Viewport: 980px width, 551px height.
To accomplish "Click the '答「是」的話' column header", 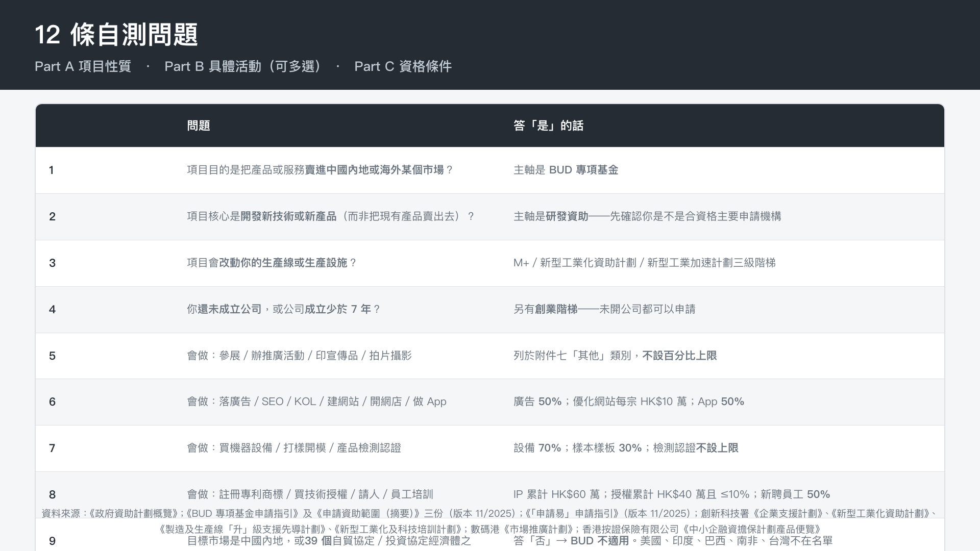I will coord(549,126).
